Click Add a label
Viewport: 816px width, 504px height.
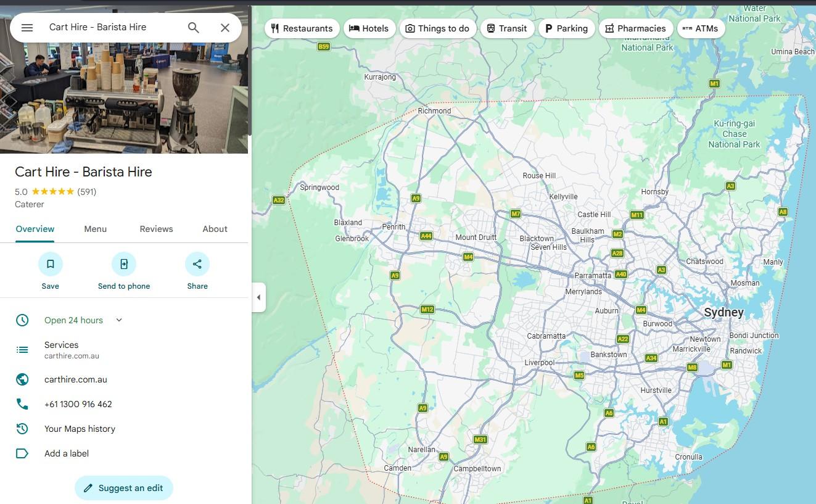[67, 453]
